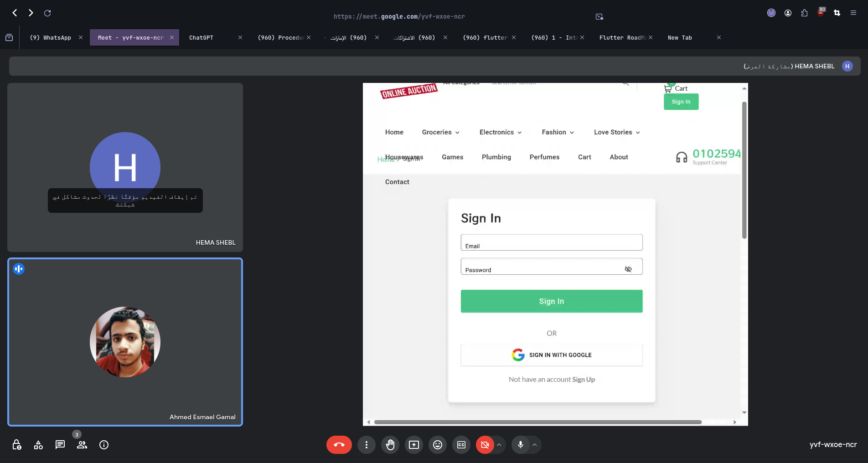Screen dimensions: 868x463
Task: Open the activities shapes icon
Action: coord(38,445)
